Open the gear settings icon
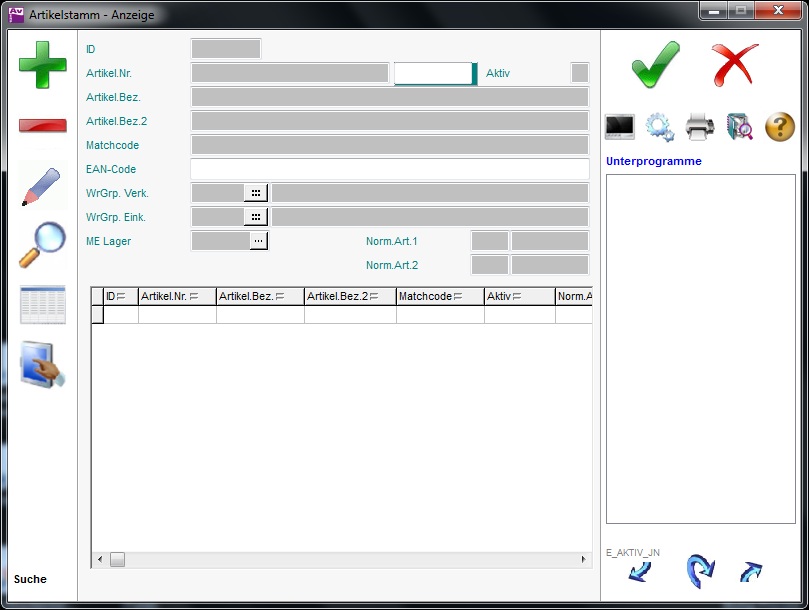This screenshot has height=610, width=809. 660,127
